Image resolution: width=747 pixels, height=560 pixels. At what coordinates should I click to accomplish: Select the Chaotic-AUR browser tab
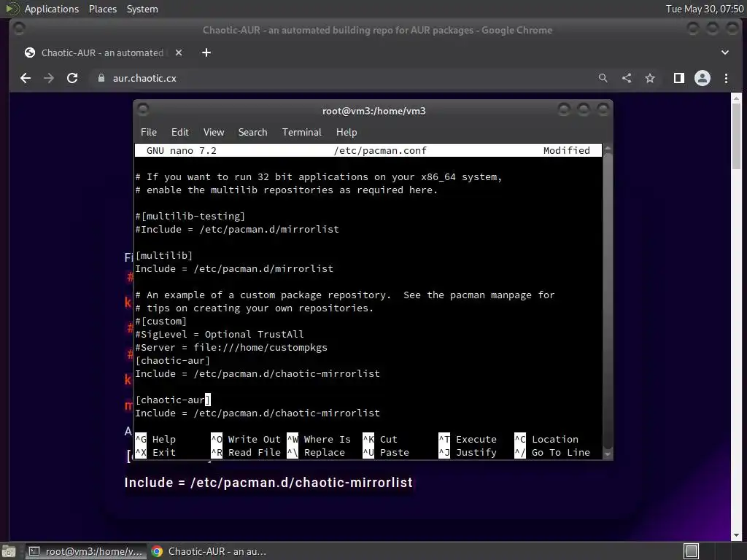[102, 52]
